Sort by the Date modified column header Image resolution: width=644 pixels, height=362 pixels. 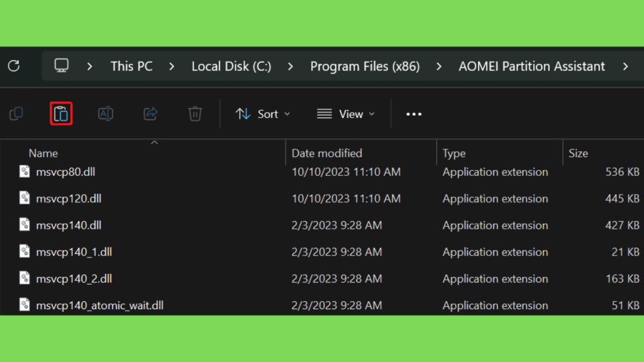327,153
